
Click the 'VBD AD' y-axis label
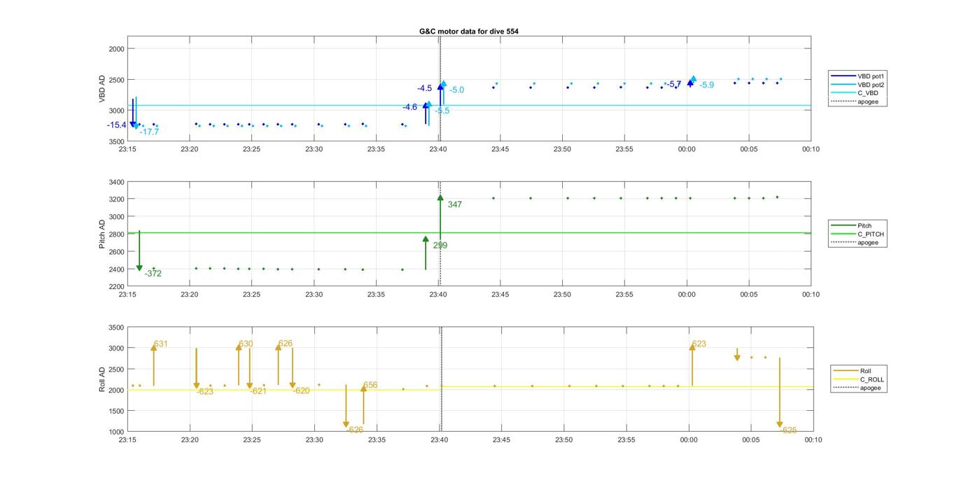(x=102, y=89)
